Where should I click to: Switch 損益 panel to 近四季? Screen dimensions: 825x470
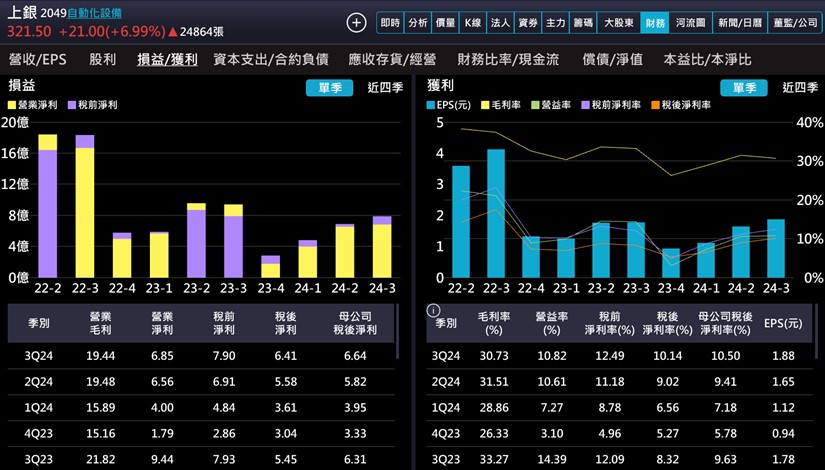(384, 88)
